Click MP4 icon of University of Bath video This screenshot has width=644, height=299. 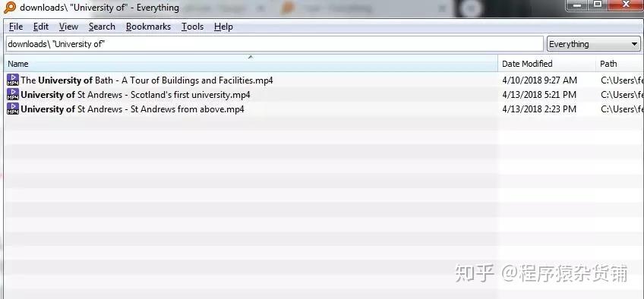click(13, 80)
